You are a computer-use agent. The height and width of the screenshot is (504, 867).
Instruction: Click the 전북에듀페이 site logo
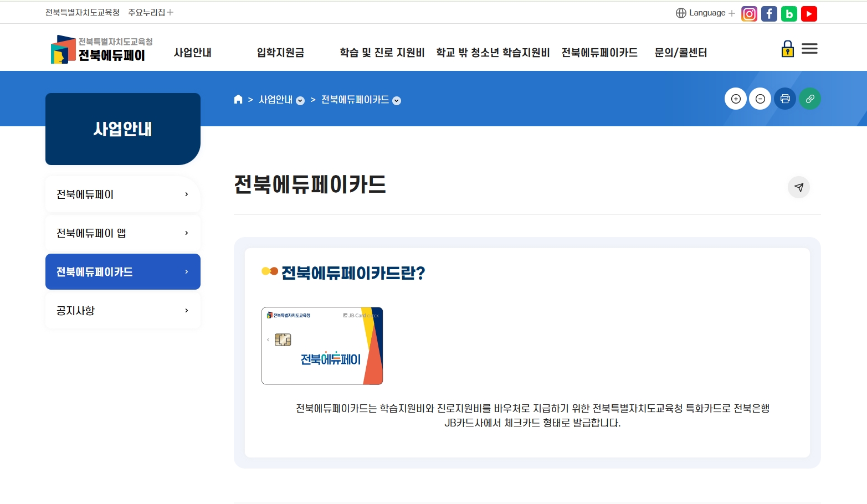(102, 49)
